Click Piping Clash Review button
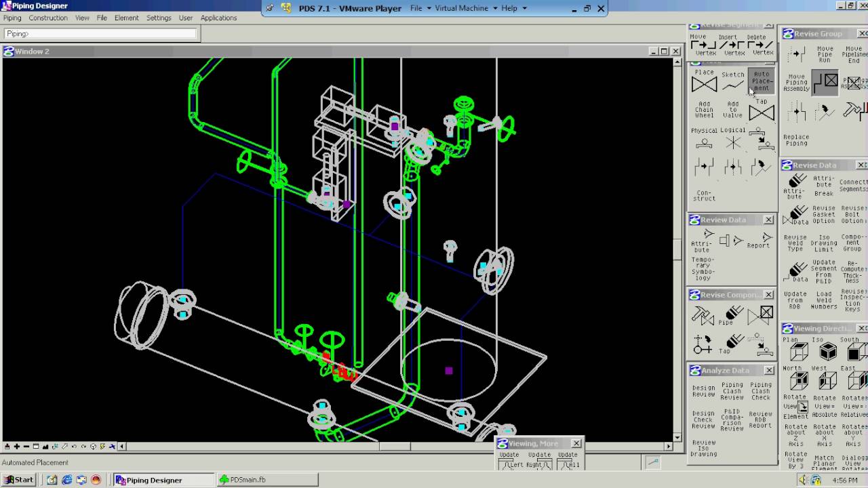868x488 pixels. pyautogui.click(x=732, y=391)
